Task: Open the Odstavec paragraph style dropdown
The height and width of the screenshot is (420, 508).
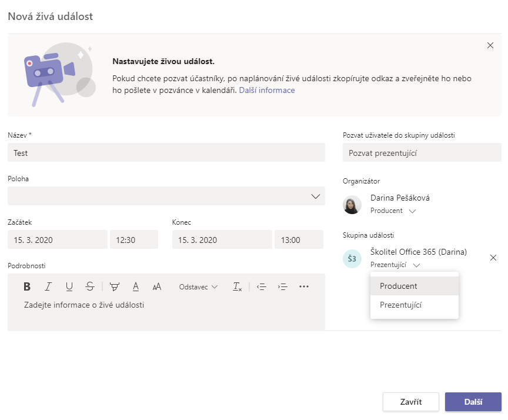Action: point(198,287)
